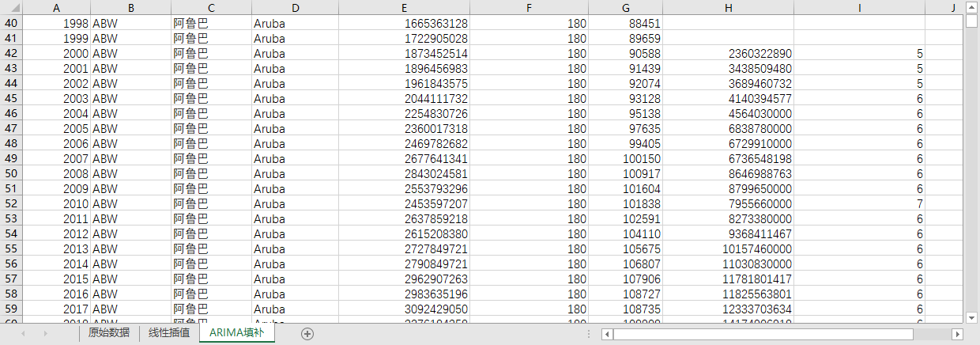Image resolution: width=980 pixels, height=345 pixels.
Task: Select column D header
Action: [x=295, y=8]
